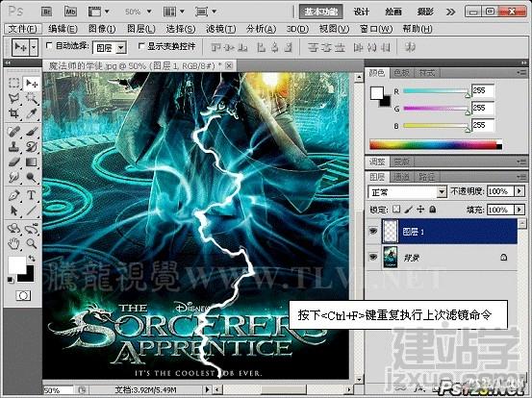Toggle Quick Mask mode icon
This screenshot has width=532, height=398.
tap(23, 296)
